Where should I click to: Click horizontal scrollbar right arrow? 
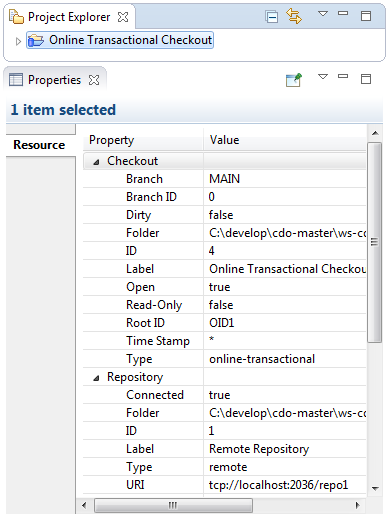point(358,505)
